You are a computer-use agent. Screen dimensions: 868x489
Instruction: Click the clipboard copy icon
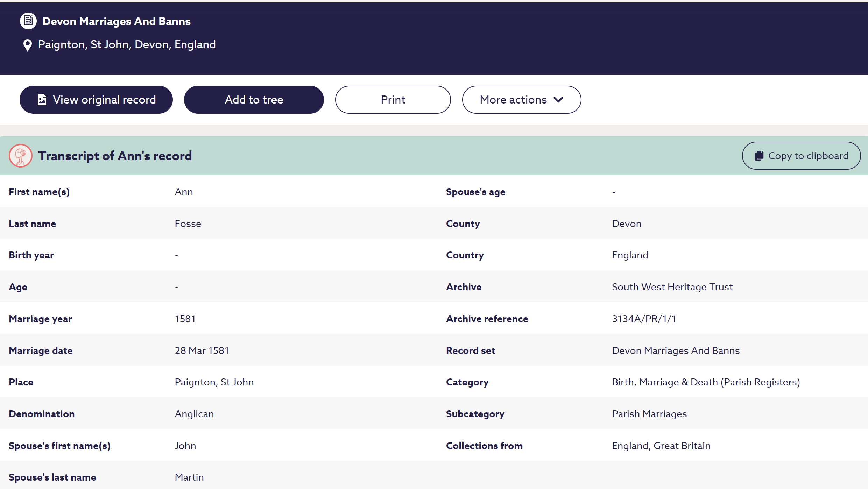point(759,156)
